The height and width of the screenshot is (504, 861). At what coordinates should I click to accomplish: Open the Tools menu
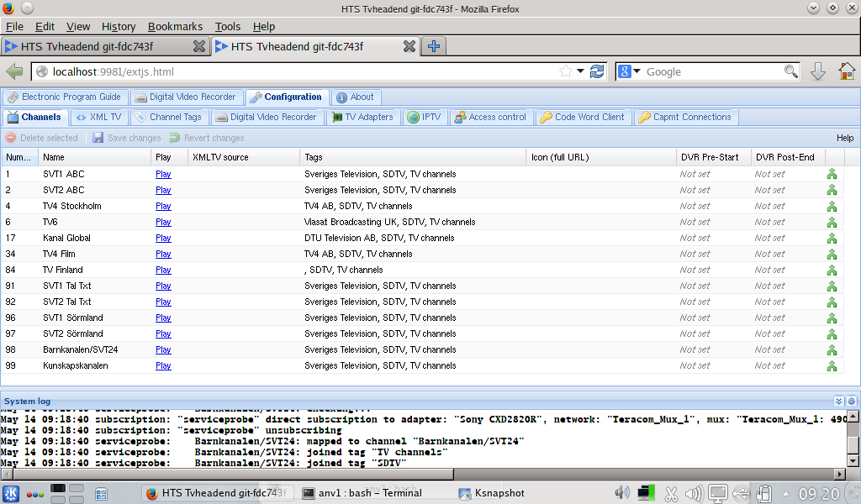(x=227, y=26)
